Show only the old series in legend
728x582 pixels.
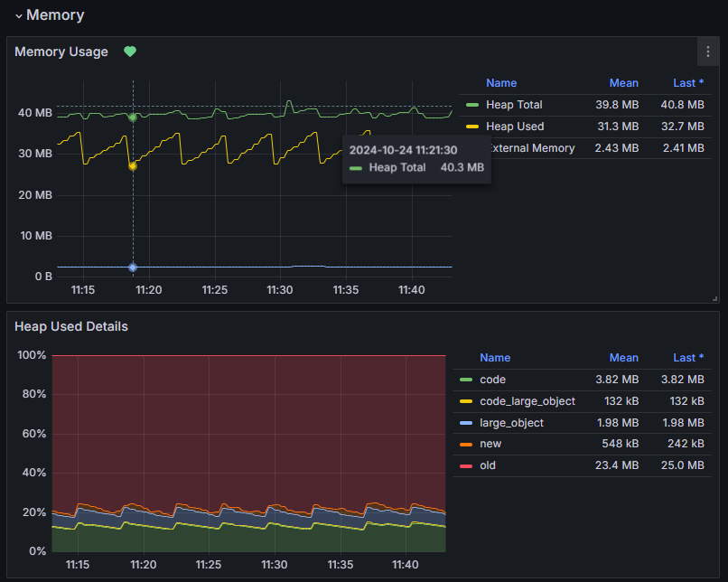click(x=488, y=465)
